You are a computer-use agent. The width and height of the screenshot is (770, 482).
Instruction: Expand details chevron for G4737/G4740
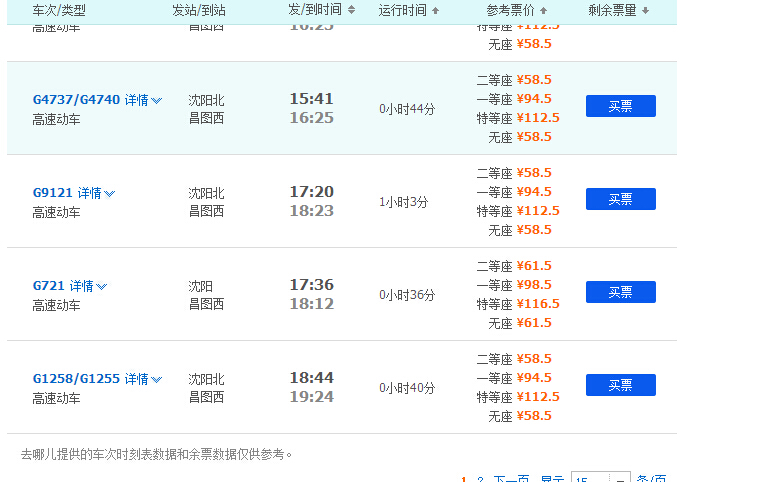pos(157,101)
